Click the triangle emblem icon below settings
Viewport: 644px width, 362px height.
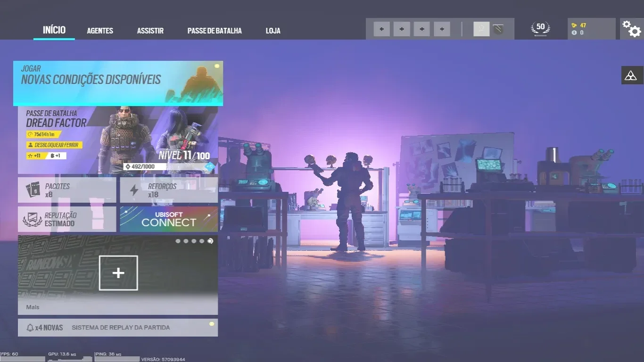pyautogui.click(x=632, y=75)
